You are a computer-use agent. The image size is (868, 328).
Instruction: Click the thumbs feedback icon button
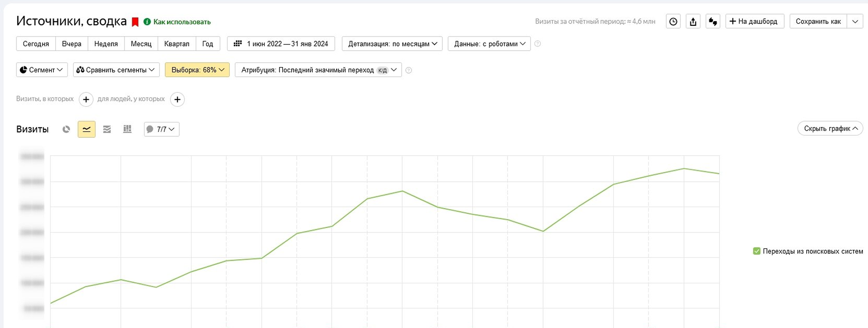click(x=713, y=22)
